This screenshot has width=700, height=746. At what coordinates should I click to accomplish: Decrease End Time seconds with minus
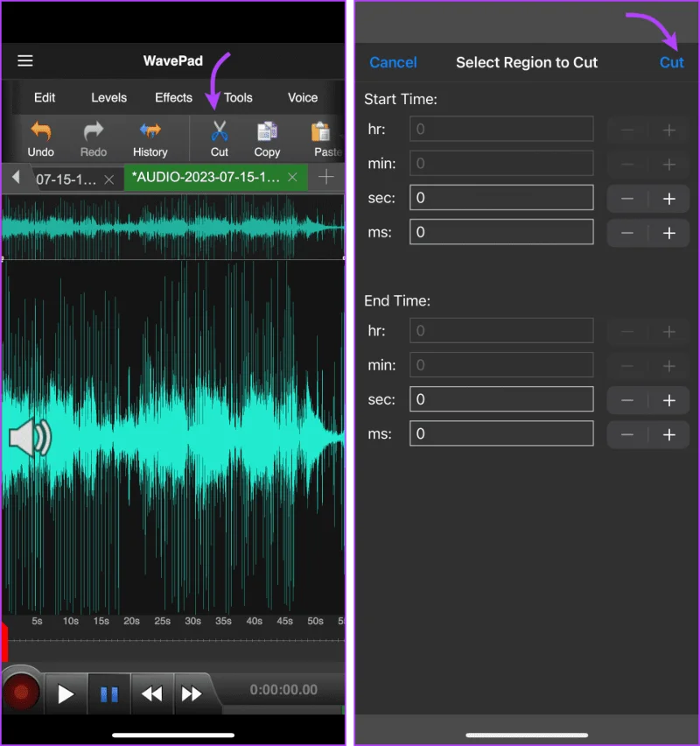(627, 400)
